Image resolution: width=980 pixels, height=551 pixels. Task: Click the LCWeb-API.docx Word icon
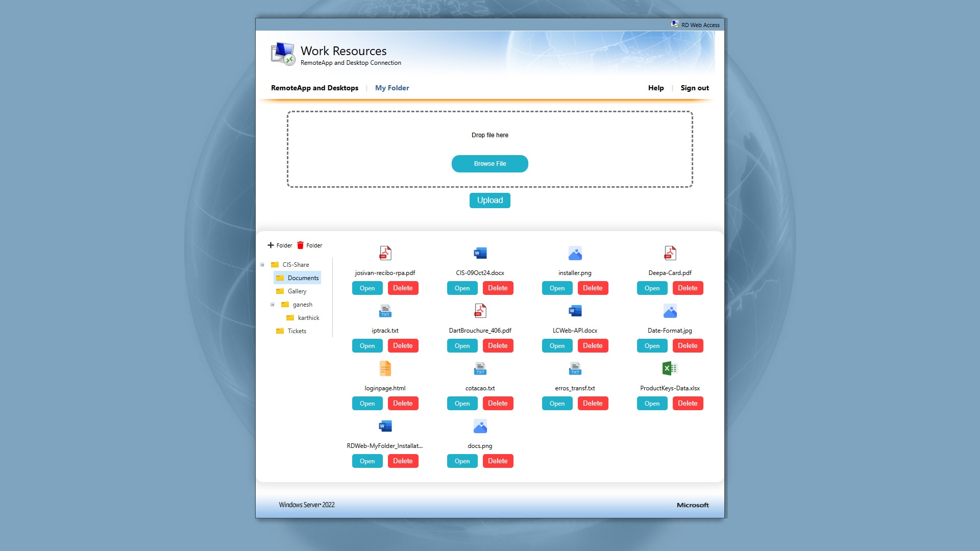pyautogui.click(x=575, y=311)
